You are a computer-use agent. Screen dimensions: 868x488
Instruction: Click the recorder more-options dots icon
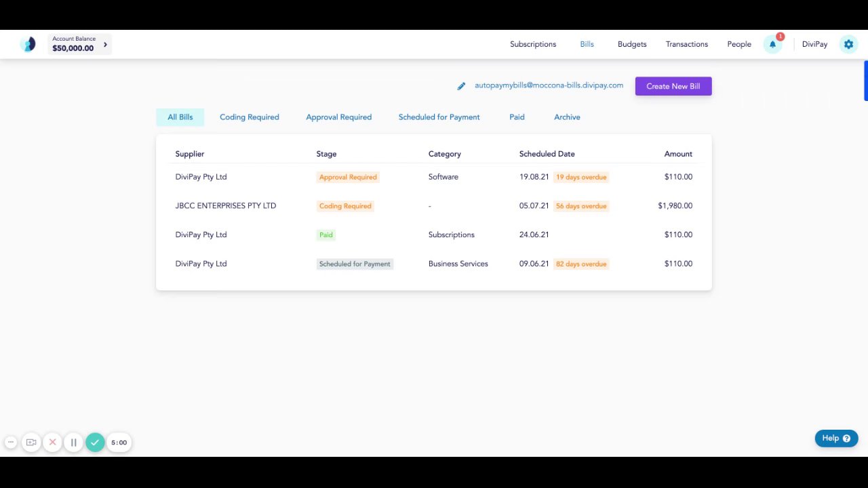click(x=11, y=442)
